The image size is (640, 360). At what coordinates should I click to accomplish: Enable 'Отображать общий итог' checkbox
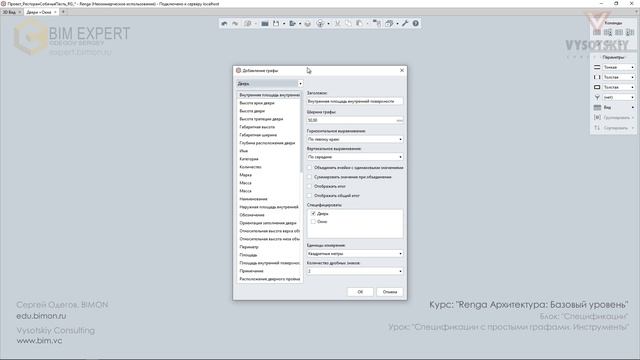[x=310, y=196]
